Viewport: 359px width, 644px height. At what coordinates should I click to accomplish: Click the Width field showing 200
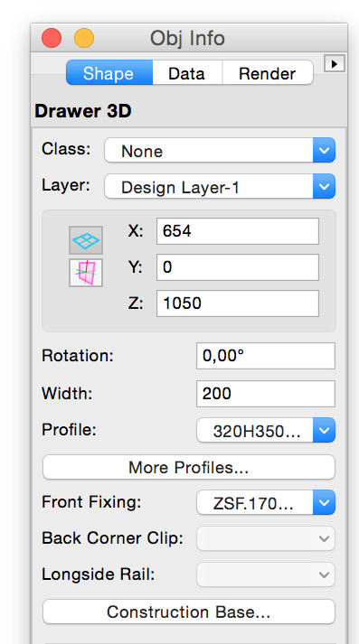pos(266,394)
